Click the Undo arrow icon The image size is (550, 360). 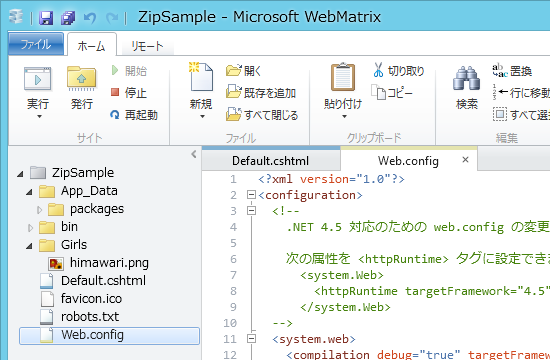[90, 18]
